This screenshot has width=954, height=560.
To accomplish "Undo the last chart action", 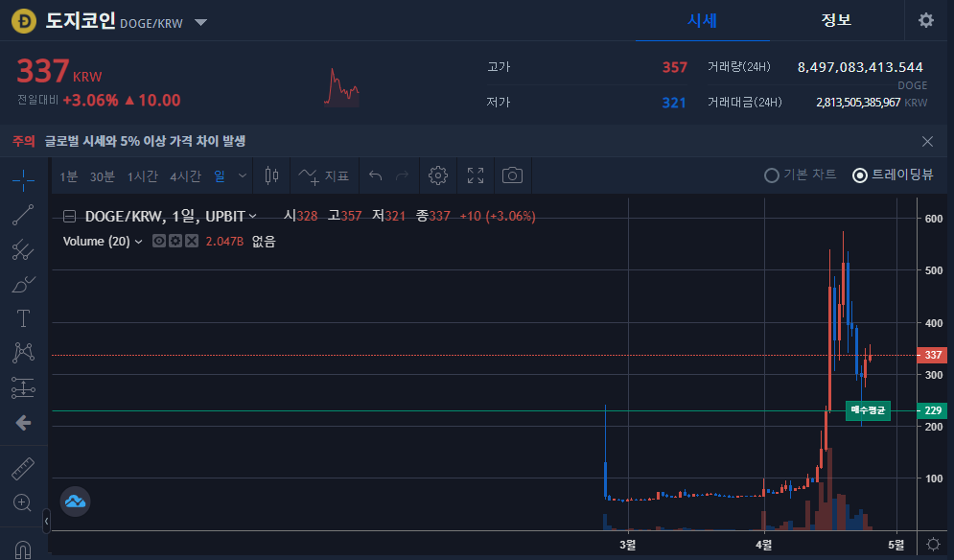I will tap(376, 175).
